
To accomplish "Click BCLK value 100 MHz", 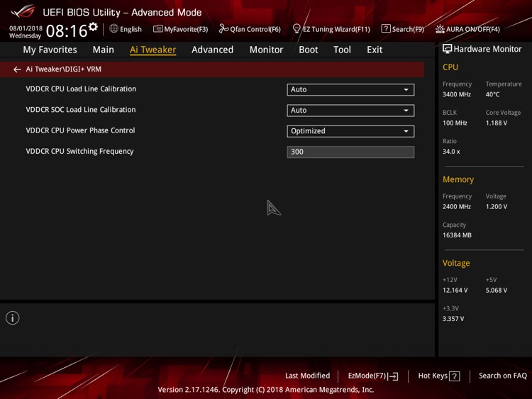I will tap(455, 123).
